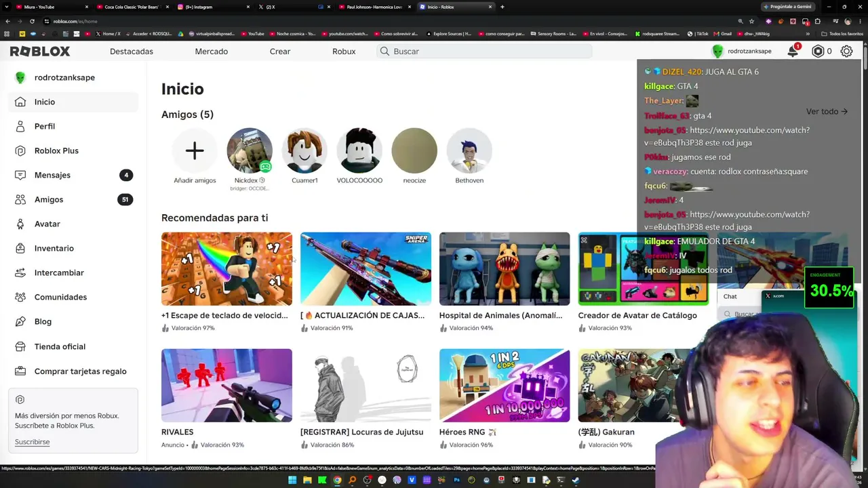Click the Suscribirse link

point(33,442)
